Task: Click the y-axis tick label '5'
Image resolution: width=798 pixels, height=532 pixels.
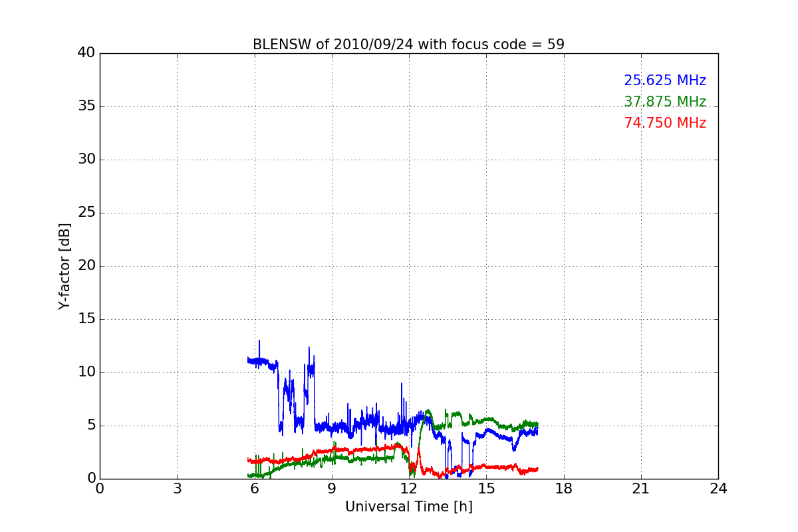Action: point(91,426)
